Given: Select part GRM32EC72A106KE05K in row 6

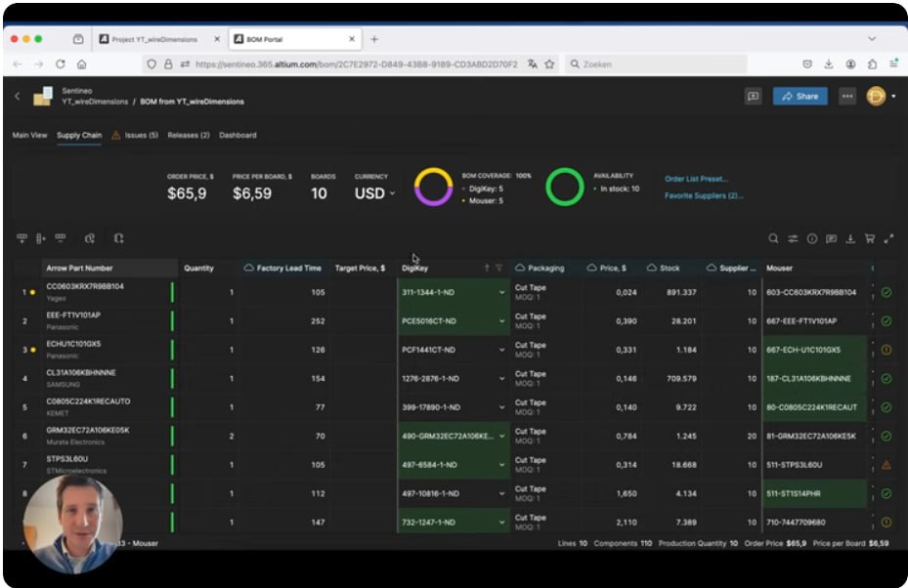Looking at the screenshot, I should point(87,430).
